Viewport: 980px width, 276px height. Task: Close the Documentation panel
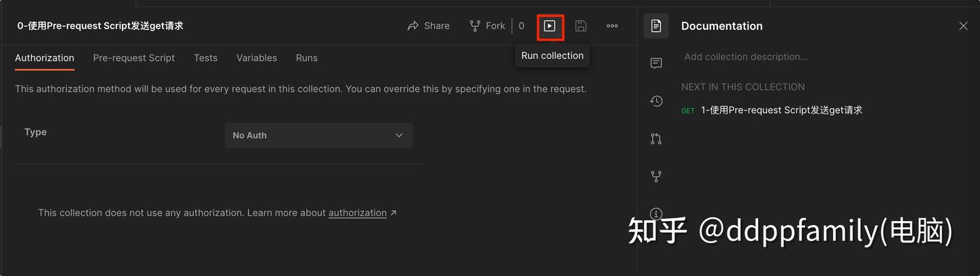tap(963, 26)
